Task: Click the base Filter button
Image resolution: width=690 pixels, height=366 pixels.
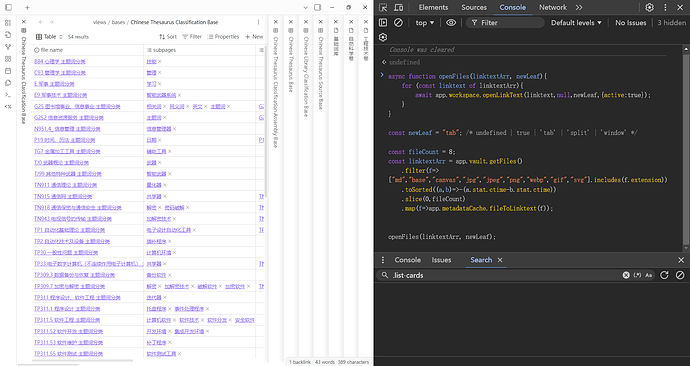Action: [x=192, y=37]
